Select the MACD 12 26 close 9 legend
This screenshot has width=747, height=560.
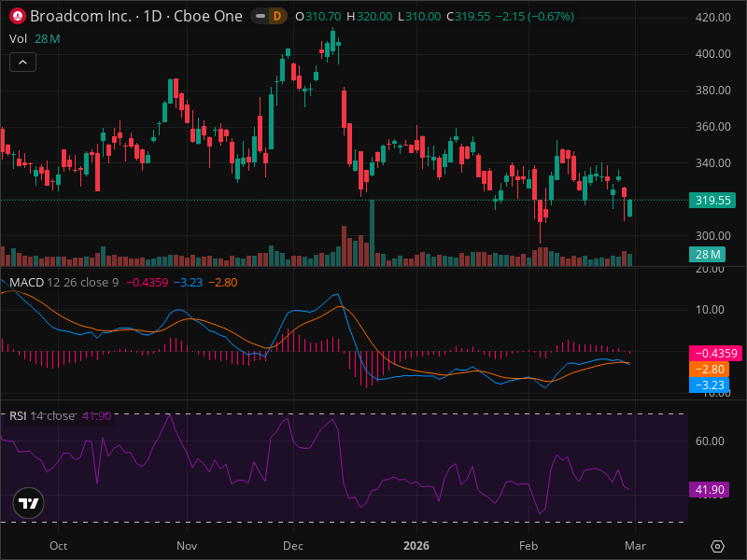(63, 283)
